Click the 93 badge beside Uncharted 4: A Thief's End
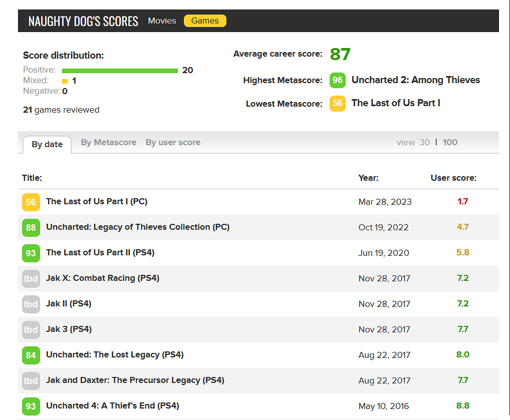Viewport: 510px width, 420px height. (x=31, y=406)
